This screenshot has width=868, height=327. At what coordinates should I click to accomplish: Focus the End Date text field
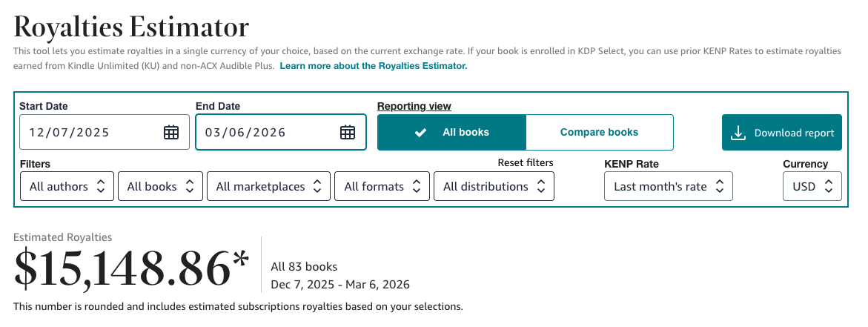coord(265,133)
